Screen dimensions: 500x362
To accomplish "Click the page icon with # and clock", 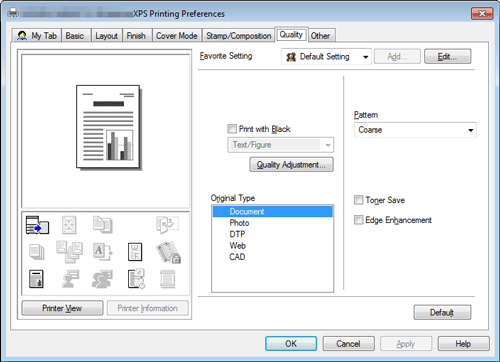I will [x=136, y=279].
